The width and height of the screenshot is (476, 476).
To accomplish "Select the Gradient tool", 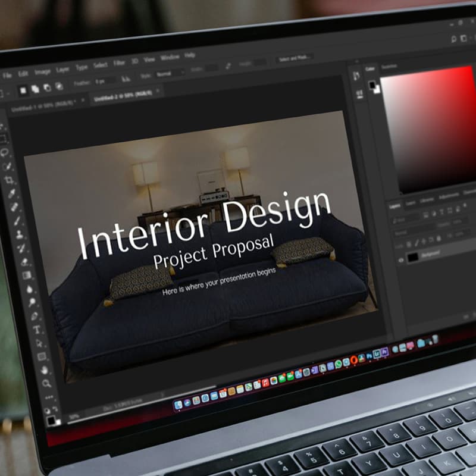I will pyautogui.click(x=27, y=275).
